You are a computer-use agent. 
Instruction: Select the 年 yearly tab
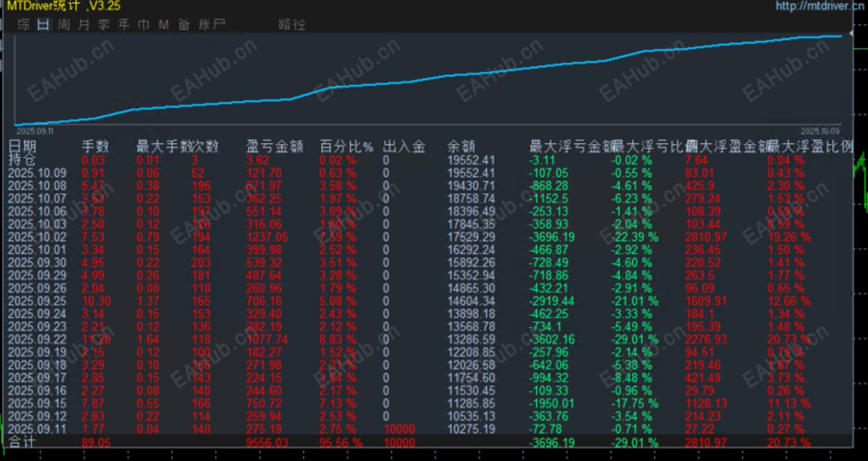[x=124, y=24]
